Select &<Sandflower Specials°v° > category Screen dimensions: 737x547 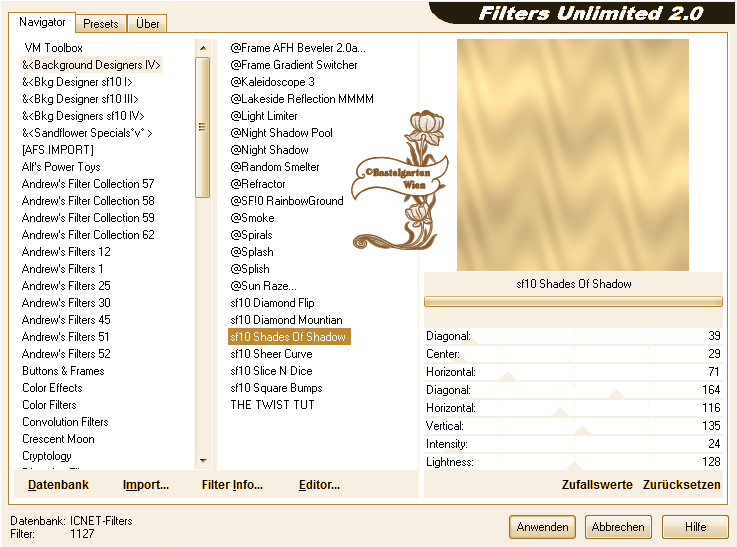[x=87, y=133]
